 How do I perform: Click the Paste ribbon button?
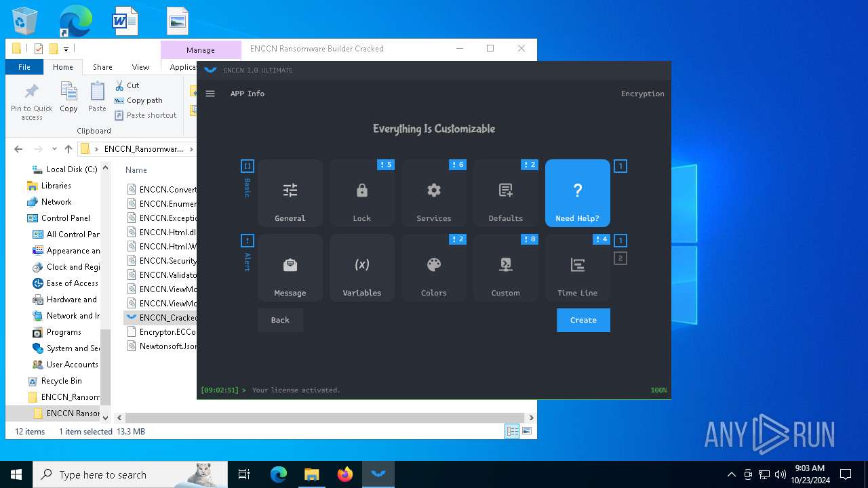point(97,97)
